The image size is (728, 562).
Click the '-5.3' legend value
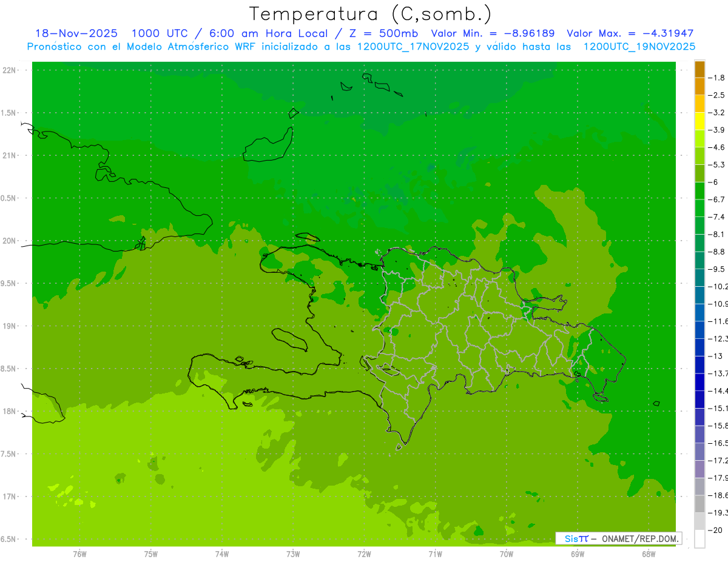click(x=716, y=164)
